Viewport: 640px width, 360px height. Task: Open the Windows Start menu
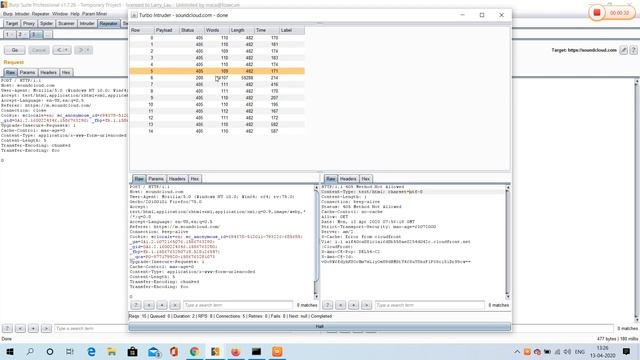[x=9, y=351]
